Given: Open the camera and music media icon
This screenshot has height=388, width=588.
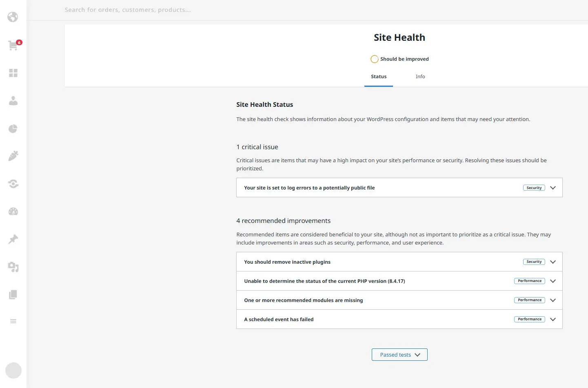Looking at the screenshot, I should (x=13, y=267).
